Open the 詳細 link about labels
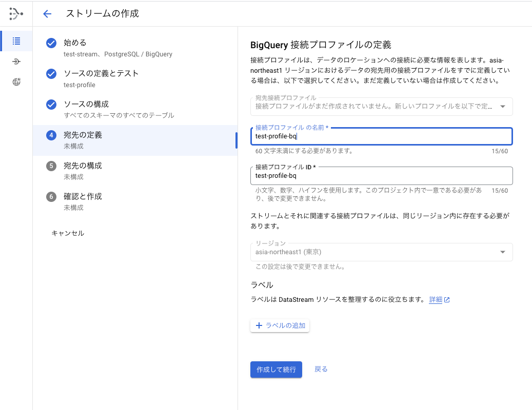 click(x=436, y=299)
